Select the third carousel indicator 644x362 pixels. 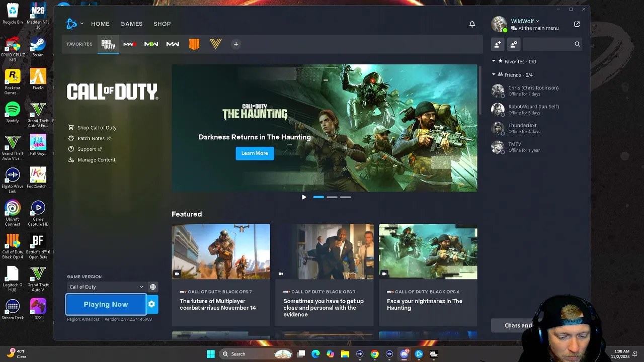[x=345, y=197]
